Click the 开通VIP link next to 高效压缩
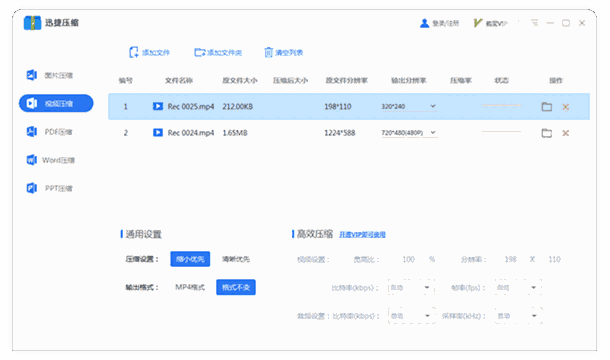 362,234
